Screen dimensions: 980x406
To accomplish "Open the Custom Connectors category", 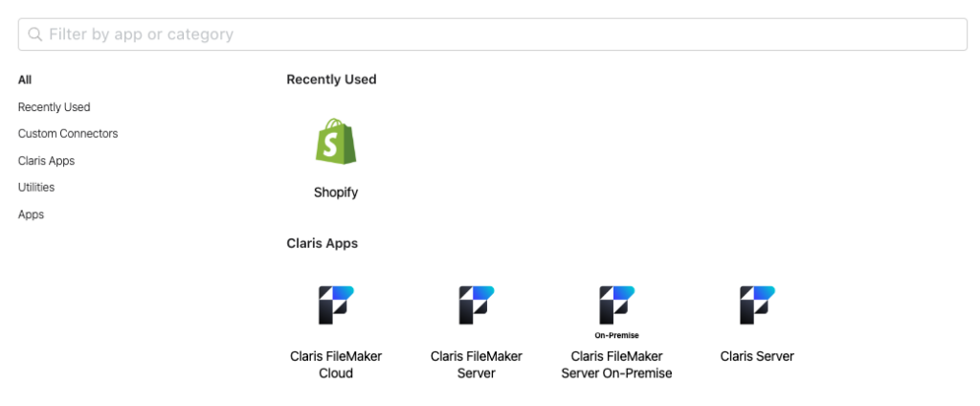I will (68, 134).
